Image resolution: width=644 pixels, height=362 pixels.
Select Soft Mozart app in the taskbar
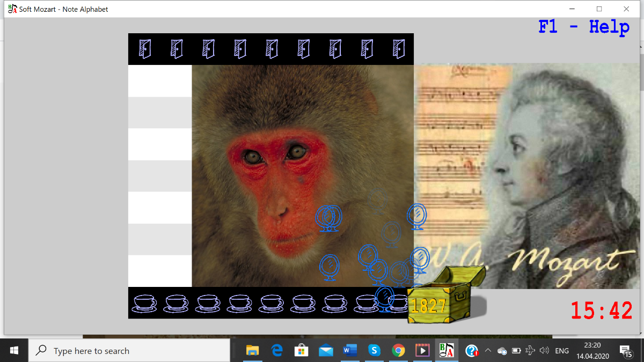[x=447, y=351]
